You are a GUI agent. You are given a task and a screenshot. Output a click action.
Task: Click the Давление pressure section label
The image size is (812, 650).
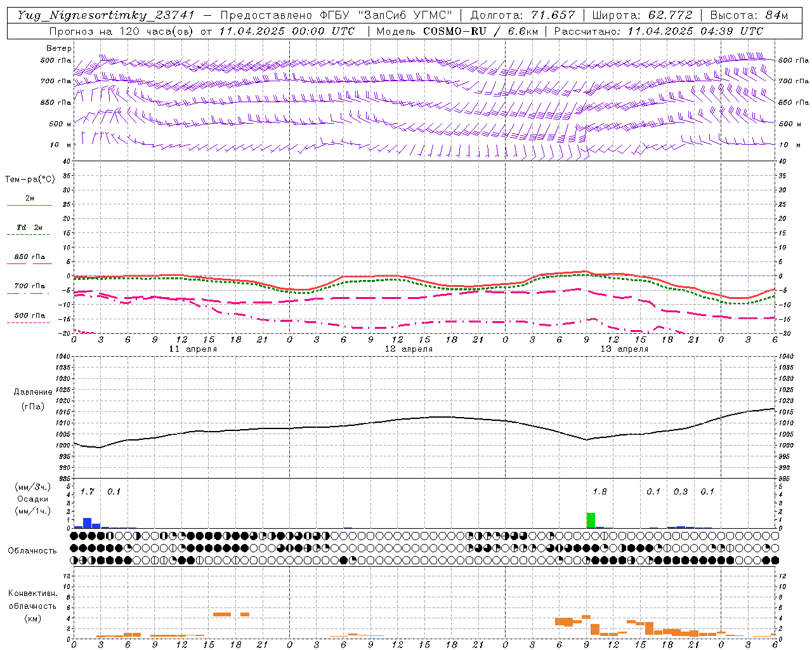(x=33, y=392)
